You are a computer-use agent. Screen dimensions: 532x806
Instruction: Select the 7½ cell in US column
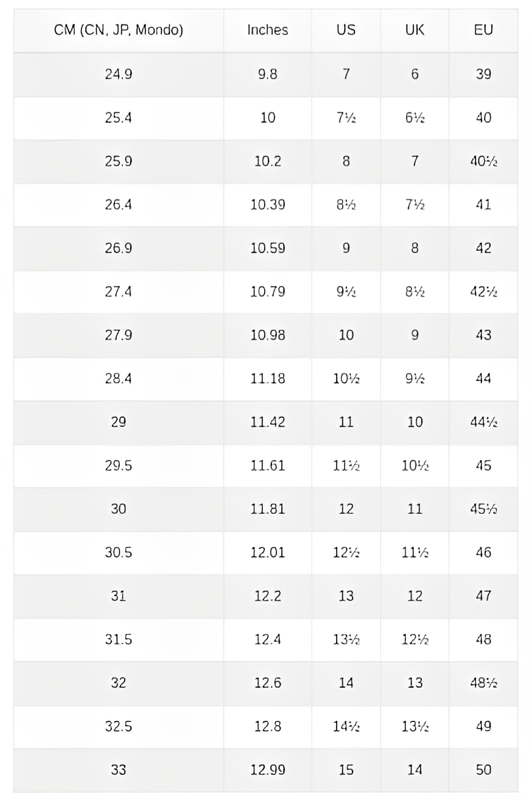tap(346, 117)
